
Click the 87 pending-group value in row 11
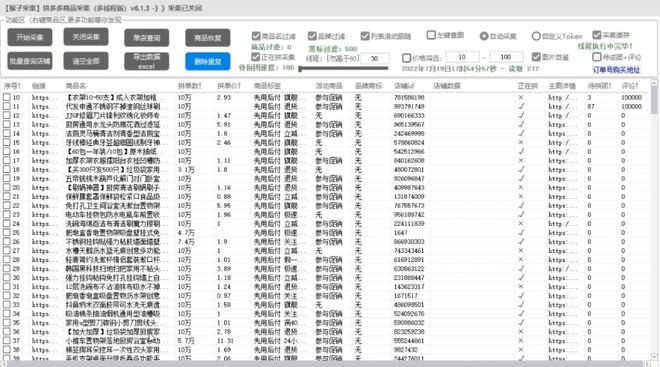tap(591, 106)
